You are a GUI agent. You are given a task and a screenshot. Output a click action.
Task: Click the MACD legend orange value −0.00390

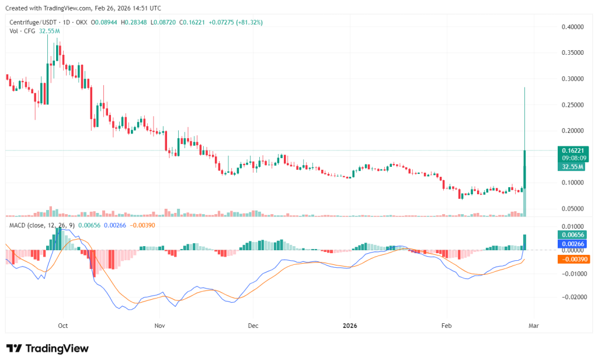click(x=142, y=225)
